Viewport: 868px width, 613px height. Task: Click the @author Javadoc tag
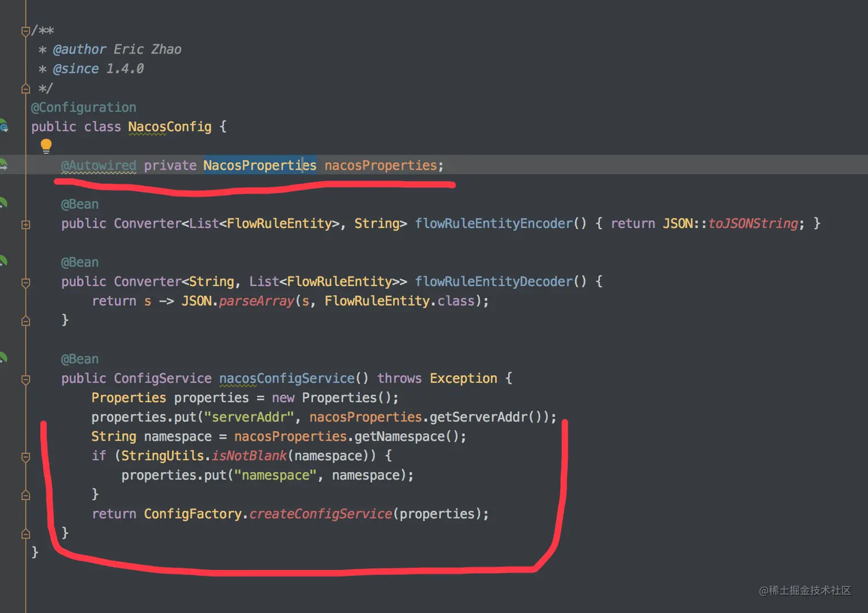click(80, 49)
